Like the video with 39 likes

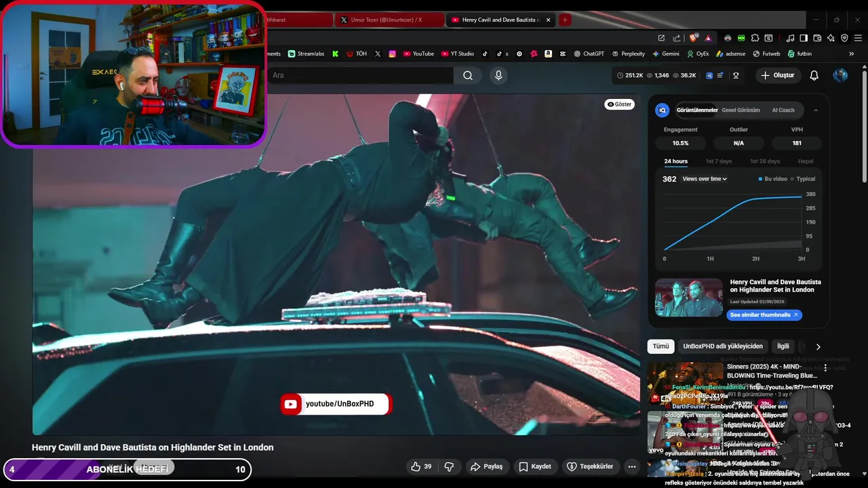point(421,466)
